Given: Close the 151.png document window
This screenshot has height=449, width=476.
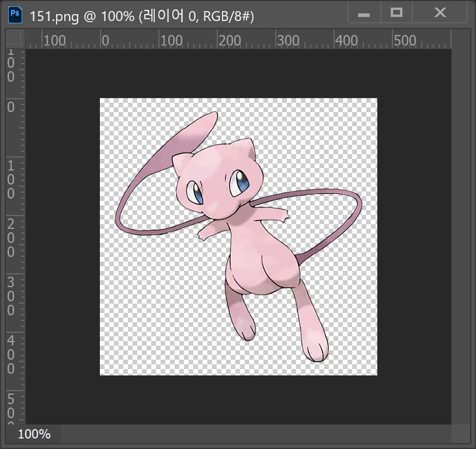Looking at the screenshot, I should pos(440,13).
